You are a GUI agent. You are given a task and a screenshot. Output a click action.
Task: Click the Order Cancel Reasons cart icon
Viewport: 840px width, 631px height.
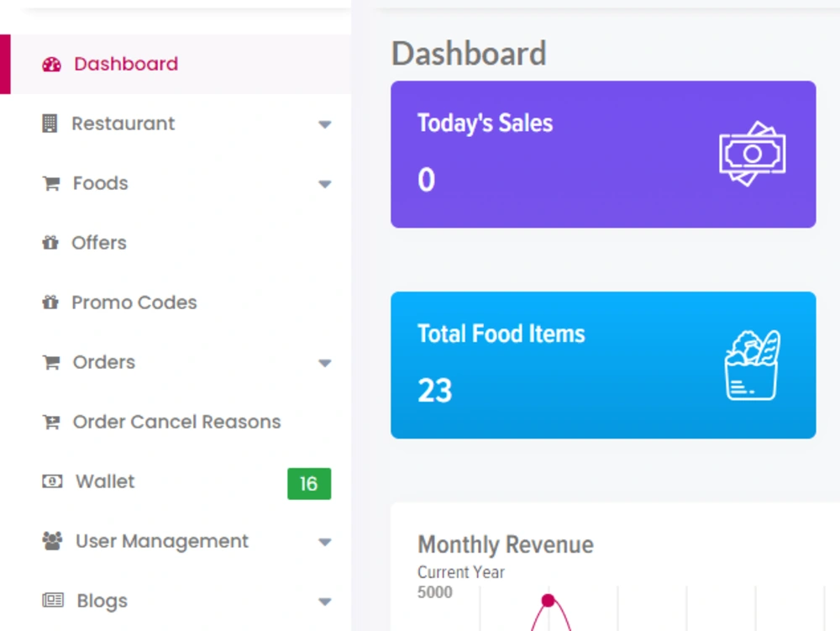[51, 422]
